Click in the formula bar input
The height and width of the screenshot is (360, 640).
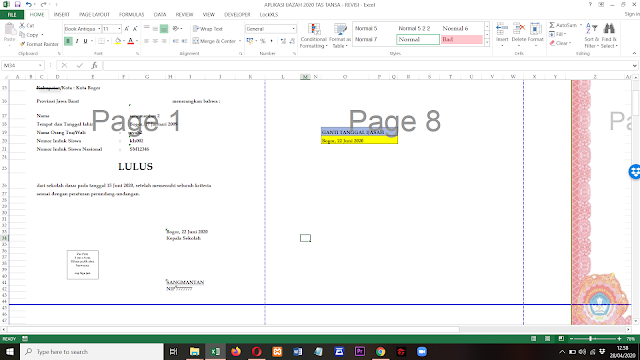tap(367, 65)
